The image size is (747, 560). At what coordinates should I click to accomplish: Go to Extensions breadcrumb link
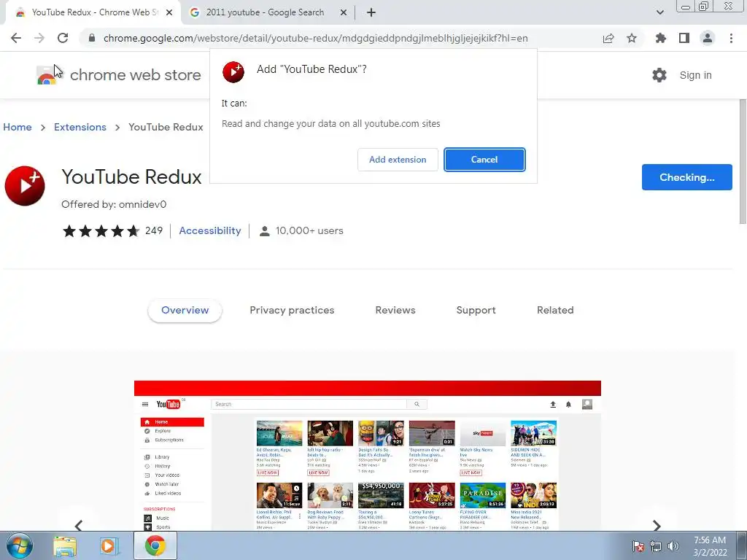click(x=80, y=127)
